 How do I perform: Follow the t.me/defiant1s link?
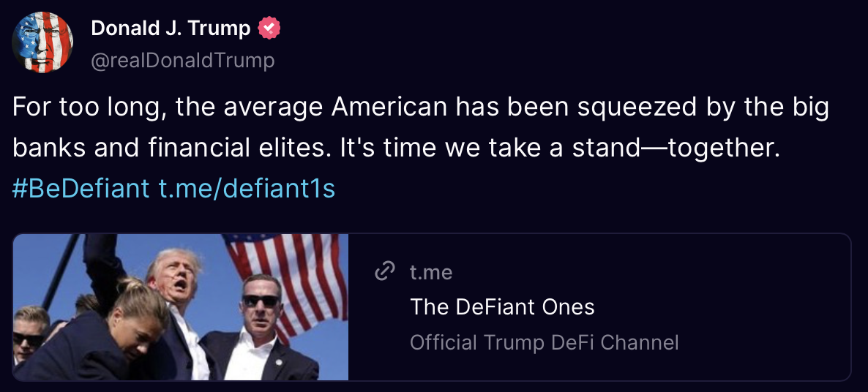click(247, 189)
